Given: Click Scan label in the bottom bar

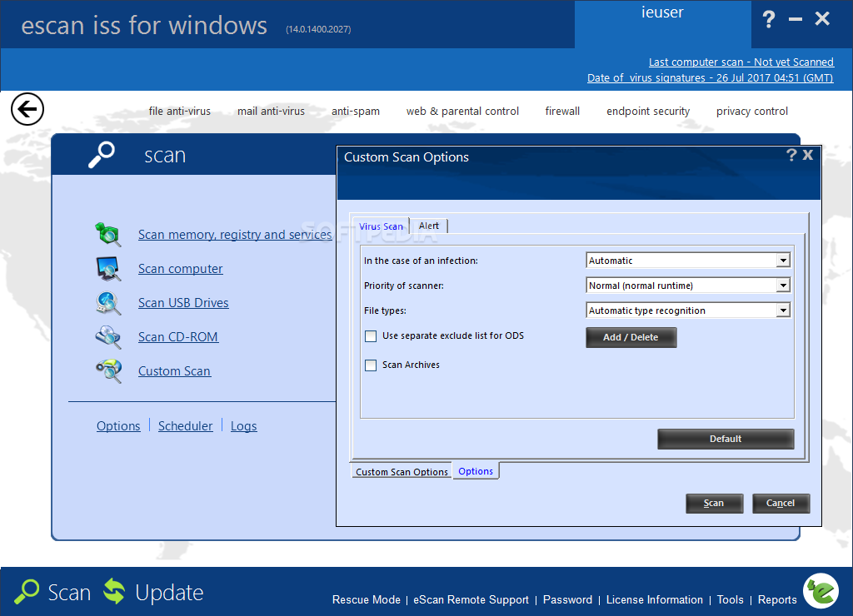Looking at the screenshot, I should 69,592.
